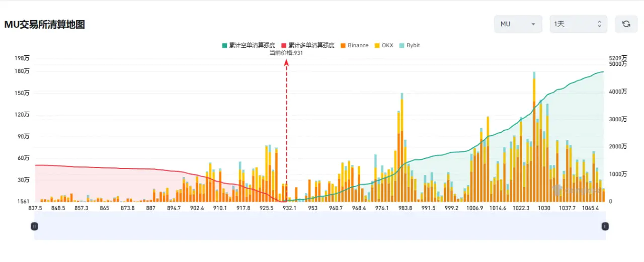Click the right range slider handle
The height and width of the screenshot is (262, 644).
coord(605,226)
